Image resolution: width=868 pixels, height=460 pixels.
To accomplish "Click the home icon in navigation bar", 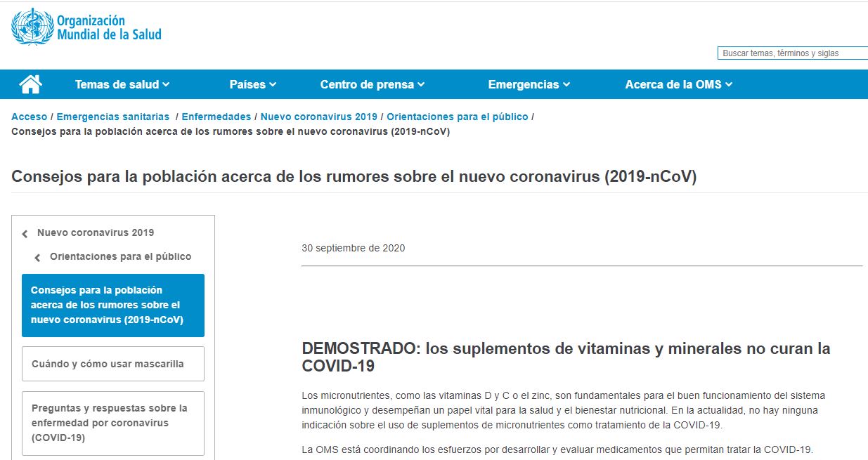I will 30,84.
